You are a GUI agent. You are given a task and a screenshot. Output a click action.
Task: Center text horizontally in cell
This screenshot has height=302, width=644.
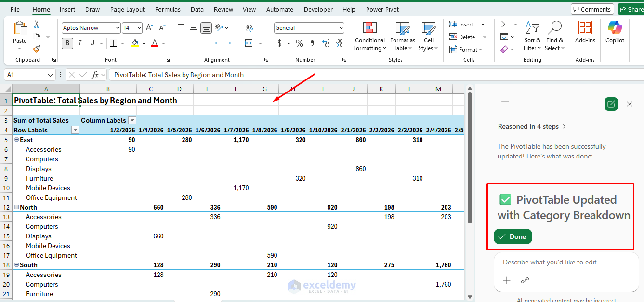[194, 43]
